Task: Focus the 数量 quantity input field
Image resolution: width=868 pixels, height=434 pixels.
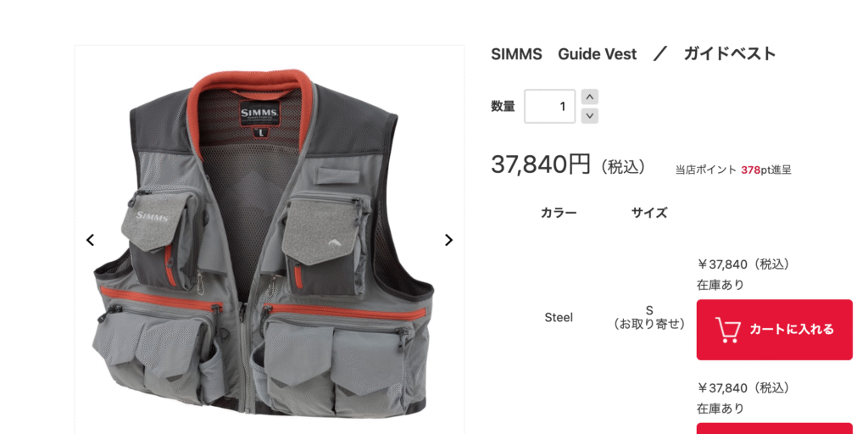Action: click(549, 106)
